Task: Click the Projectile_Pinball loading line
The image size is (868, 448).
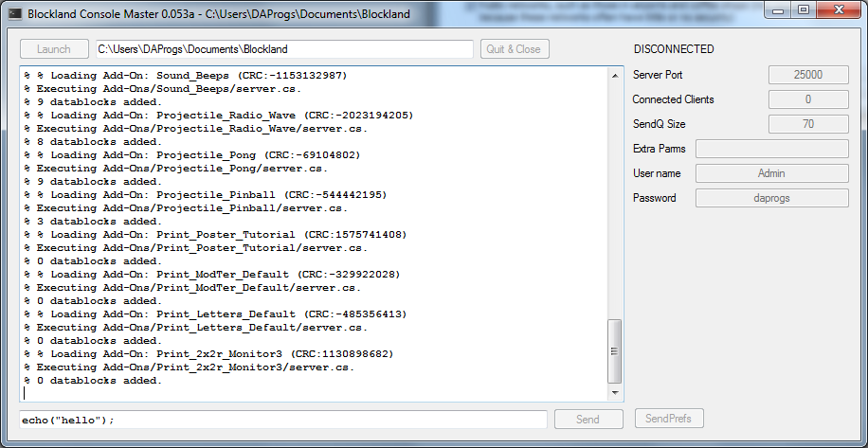Action: point(206,195)
